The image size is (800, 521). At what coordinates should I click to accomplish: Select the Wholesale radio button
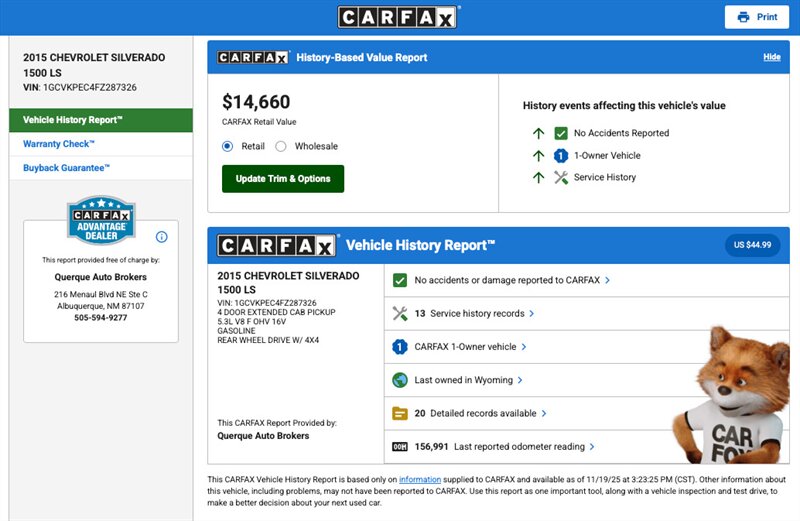click(x=281, y=146)
